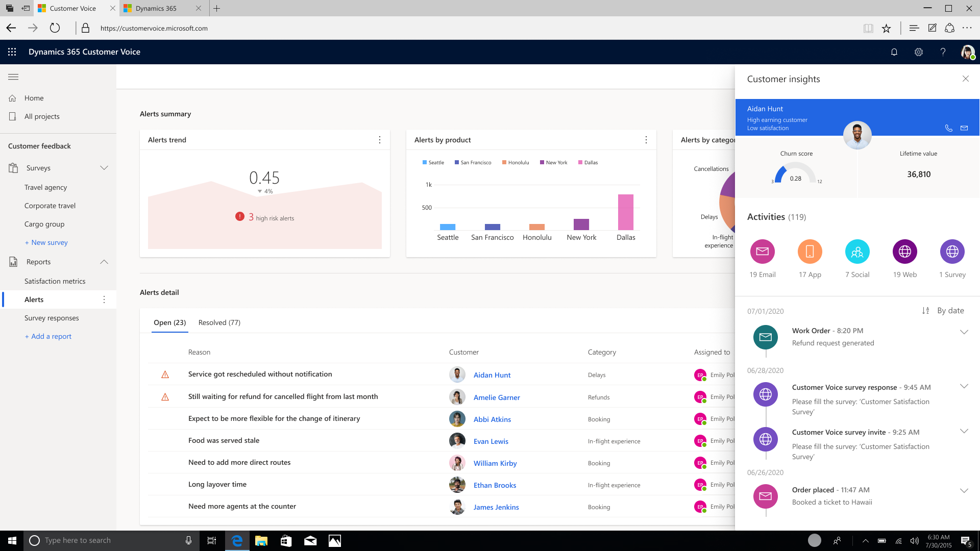The image size is (980, 551).
Task: Switch to Resolved (77) tab
Action: click(219, 322)
